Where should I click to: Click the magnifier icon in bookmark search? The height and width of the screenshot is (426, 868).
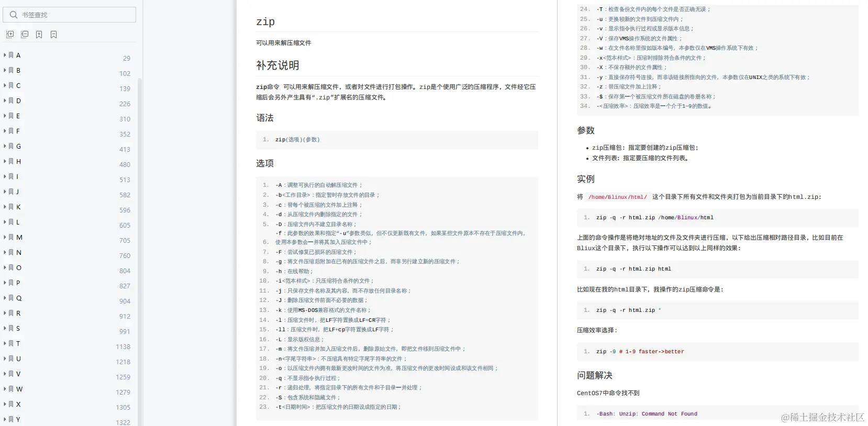[14, 15]
